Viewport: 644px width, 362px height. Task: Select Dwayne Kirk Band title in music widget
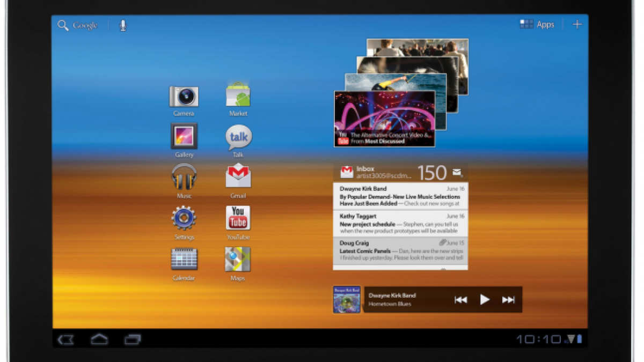point(392,295)
